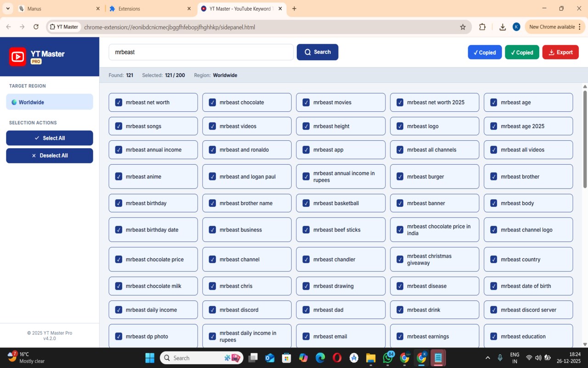Viewport: 588px width, 368px height.
Task: Open the New Chrome available menu
Action: click(x=555, y=27)
